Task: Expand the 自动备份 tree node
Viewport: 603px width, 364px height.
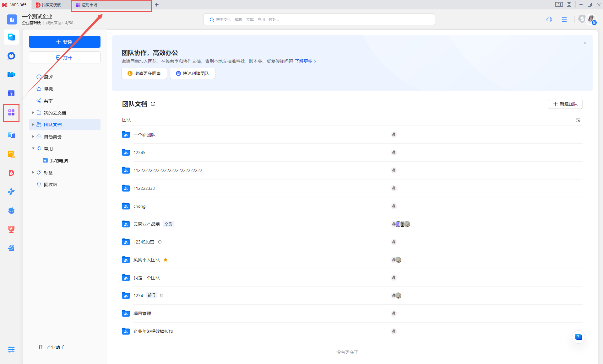Action: (33, 136)
